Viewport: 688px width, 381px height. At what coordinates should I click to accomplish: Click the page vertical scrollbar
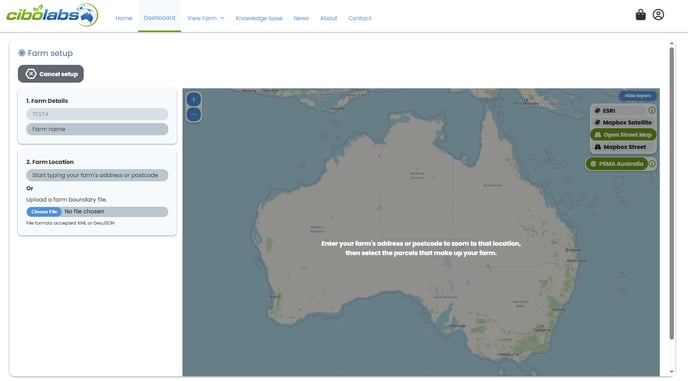coord(671,193)
